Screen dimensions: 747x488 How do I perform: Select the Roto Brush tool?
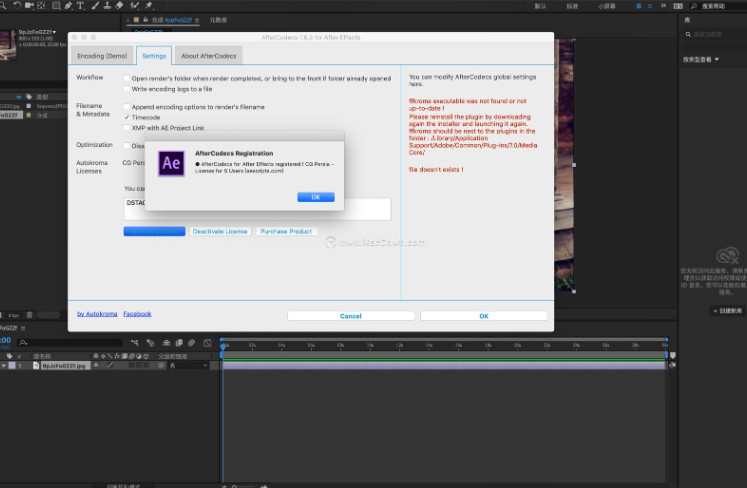pyautogui.click(x=135, y=5)
